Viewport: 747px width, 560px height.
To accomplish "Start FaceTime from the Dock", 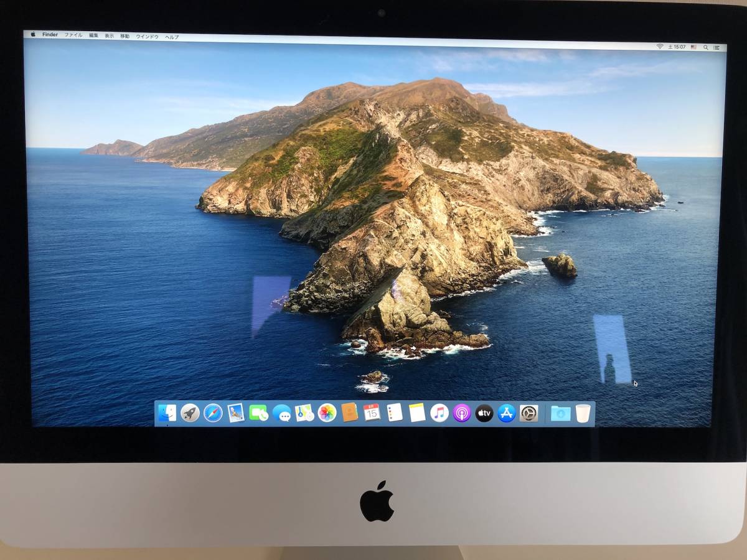I will coord(258,413).
